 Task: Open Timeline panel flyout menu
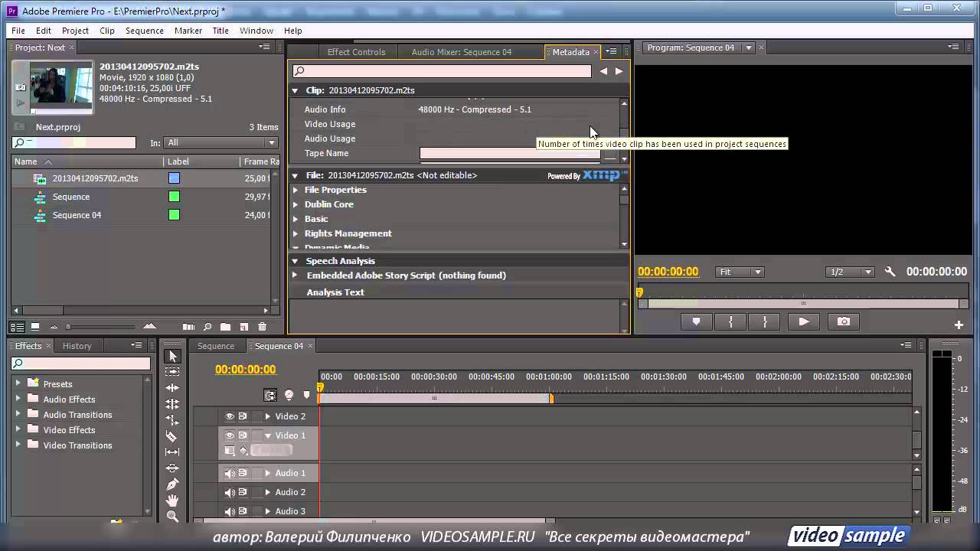tap(906, 346)
